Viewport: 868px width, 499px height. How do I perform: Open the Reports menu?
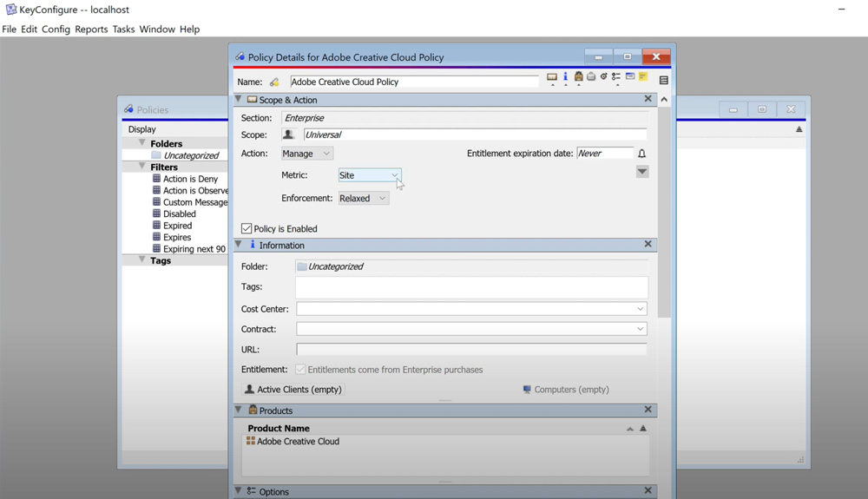(91, 30)
